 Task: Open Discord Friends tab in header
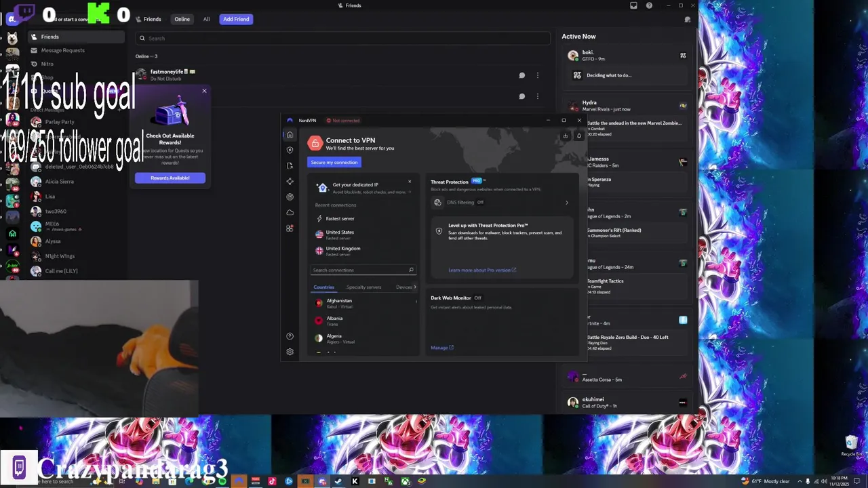(x=149, y=19)
